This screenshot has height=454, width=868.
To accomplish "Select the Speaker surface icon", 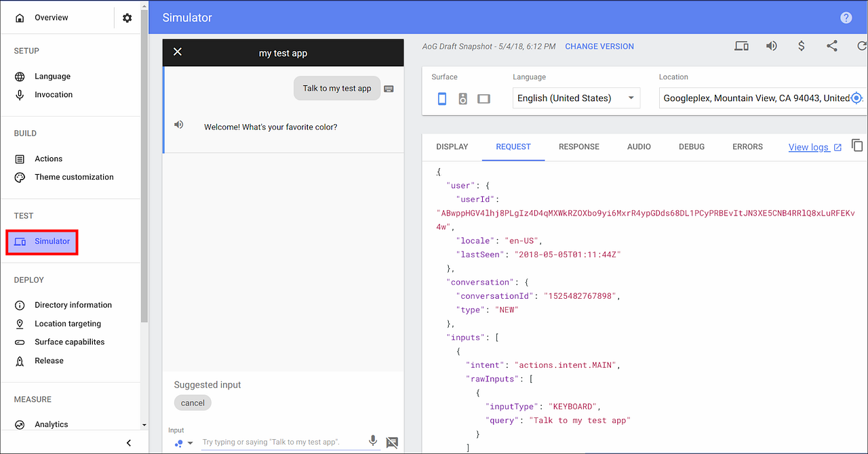I will (462, 98).
